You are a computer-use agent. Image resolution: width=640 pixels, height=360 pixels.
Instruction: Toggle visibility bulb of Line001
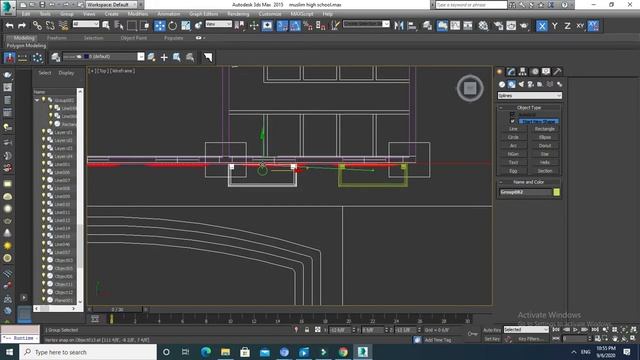tap(43, 164)
